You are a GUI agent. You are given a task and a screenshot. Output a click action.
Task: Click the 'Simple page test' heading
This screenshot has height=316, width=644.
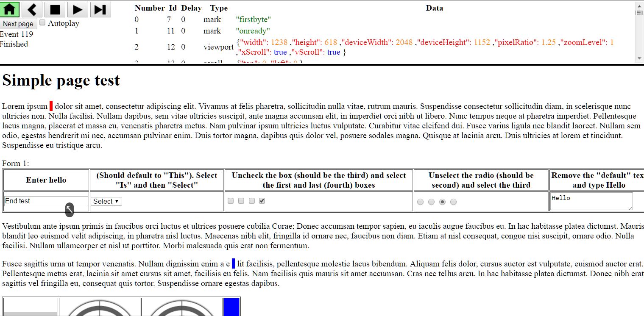(61, 80)
